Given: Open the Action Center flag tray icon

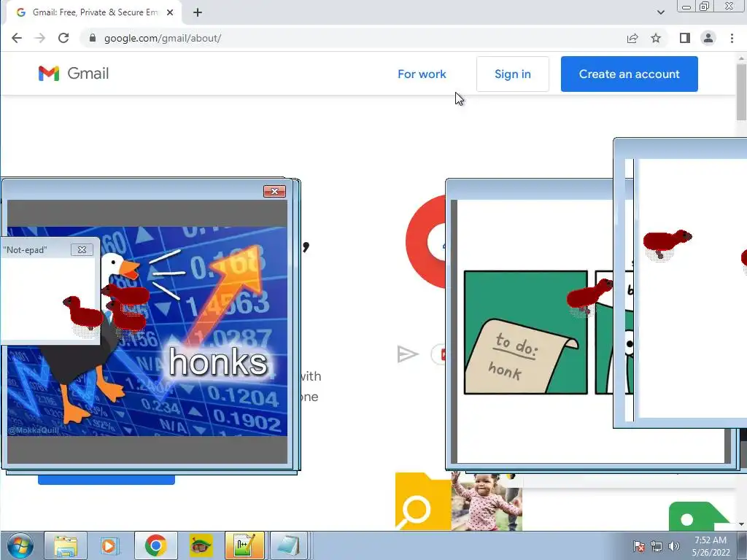Looking at the screenshot, I should click(639, 546).
